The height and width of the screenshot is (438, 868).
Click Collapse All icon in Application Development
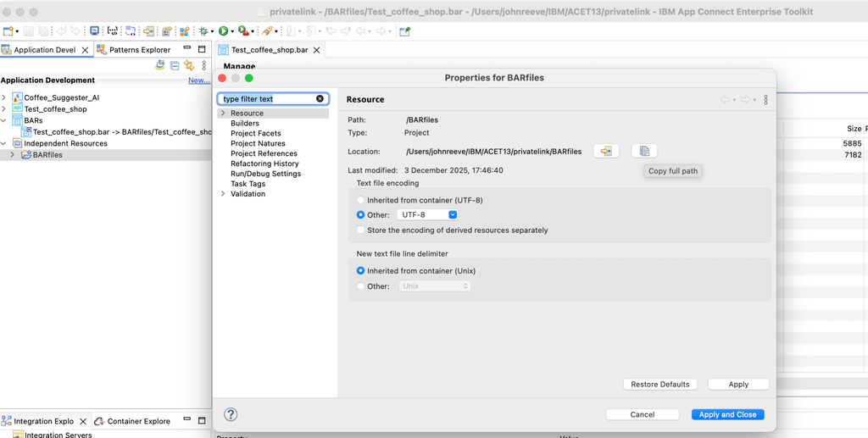175,65
